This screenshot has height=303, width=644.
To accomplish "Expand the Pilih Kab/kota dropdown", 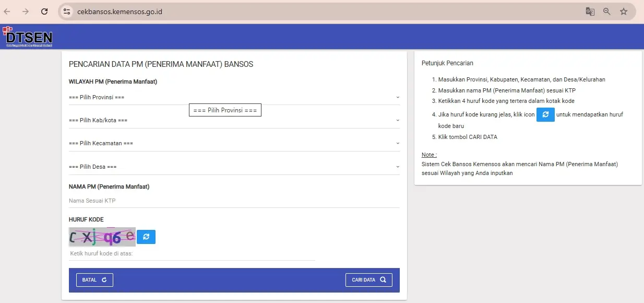I will coord(234,120).
